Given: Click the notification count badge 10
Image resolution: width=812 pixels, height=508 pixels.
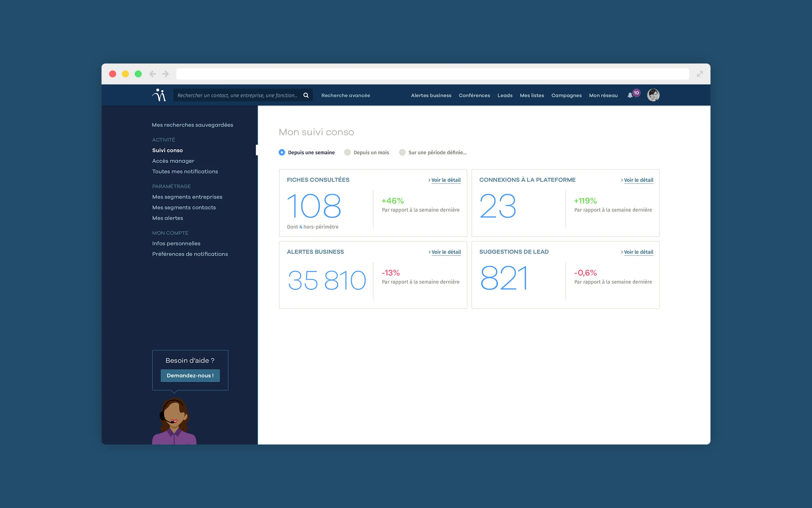Looking at the screenshot, I should [636, 93].
